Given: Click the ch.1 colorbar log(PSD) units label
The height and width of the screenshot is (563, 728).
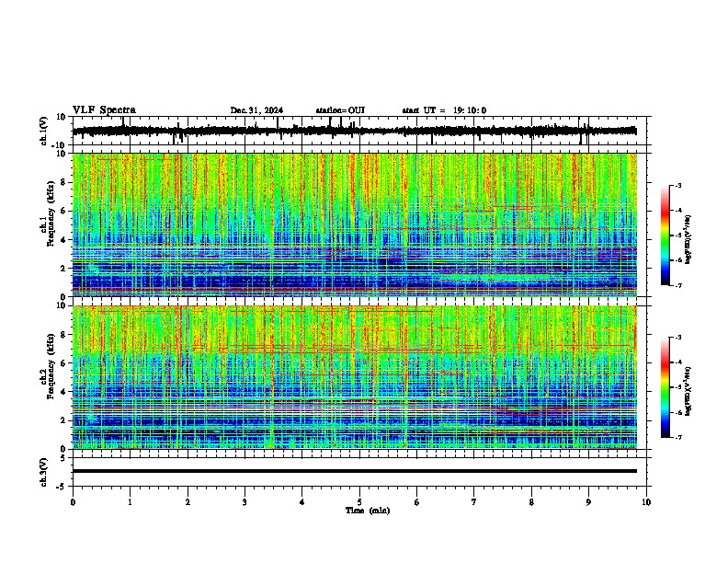Looking at the screenshot, I should click(688, 239).
